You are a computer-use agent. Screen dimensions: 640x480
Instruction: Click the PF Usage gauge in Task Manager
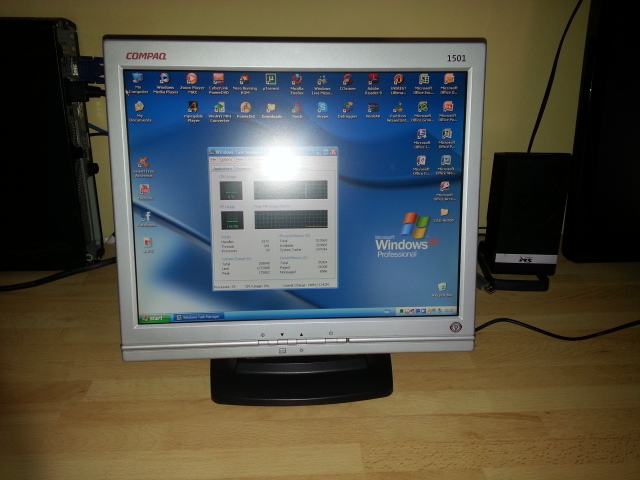point(232,220)
